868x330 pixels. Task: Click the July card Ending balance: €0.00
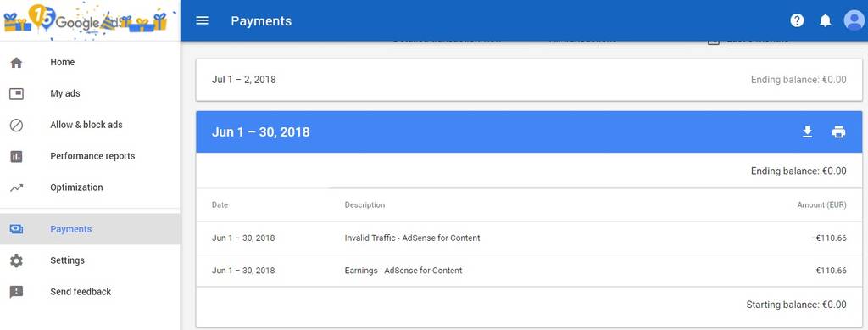coord(798,80)
